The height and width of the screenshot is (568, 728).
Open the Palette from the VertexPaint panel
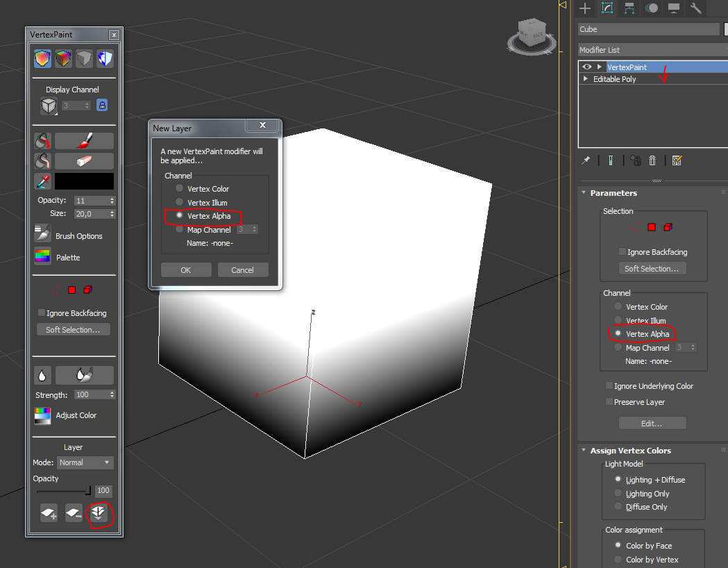tap(42, 258)
